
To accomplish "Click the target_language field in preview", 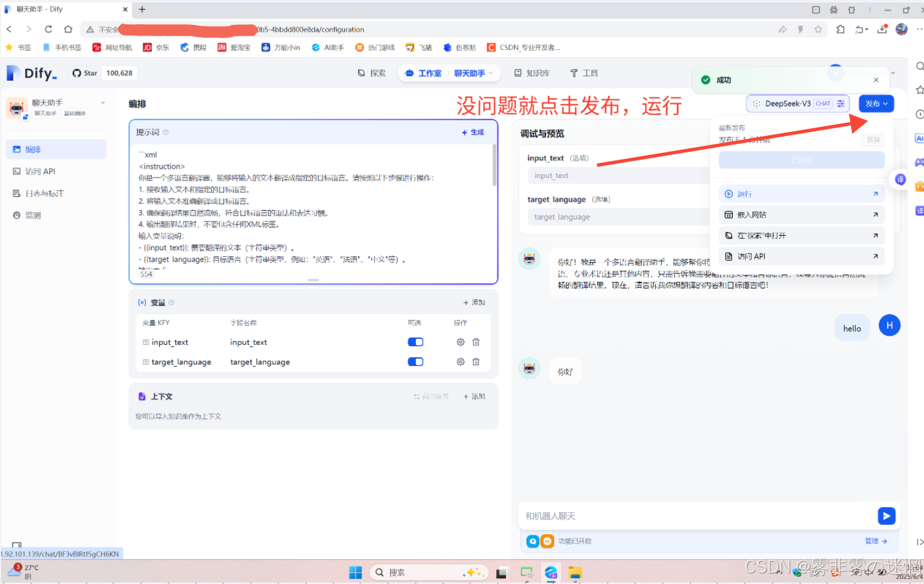I will pos(618,217).
